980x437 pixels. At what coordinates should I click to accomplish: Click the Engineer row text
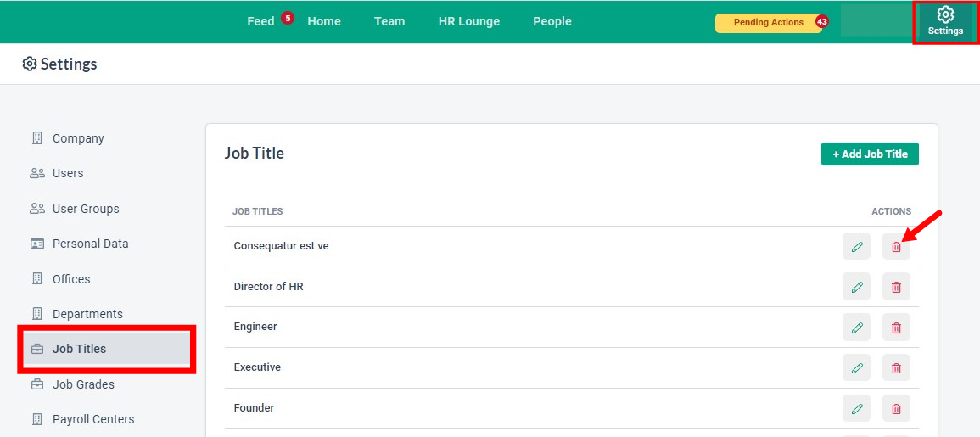pyautogui.click(x=255, y=327)
